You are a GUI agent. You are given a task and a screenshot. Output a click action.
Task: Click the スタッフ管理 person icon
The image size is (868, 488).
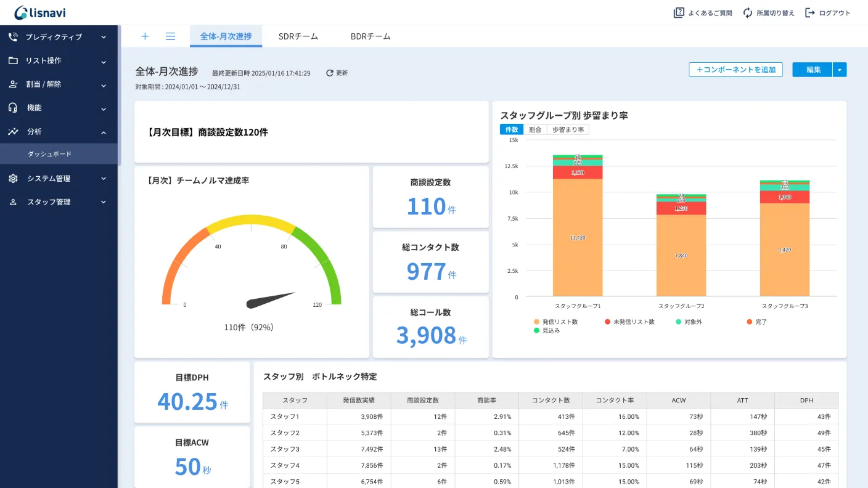click(x=13, y=202)
